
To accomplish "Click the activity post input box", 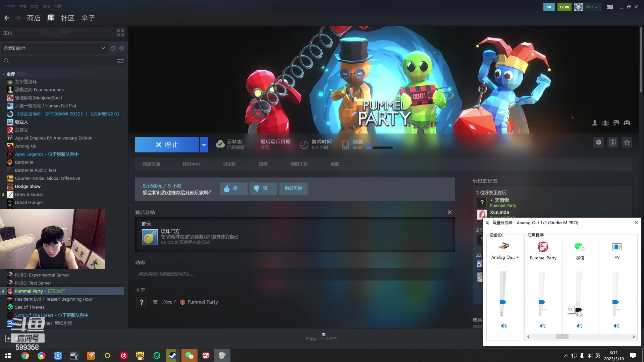I will pyautogui.click(x=295, y=274).
